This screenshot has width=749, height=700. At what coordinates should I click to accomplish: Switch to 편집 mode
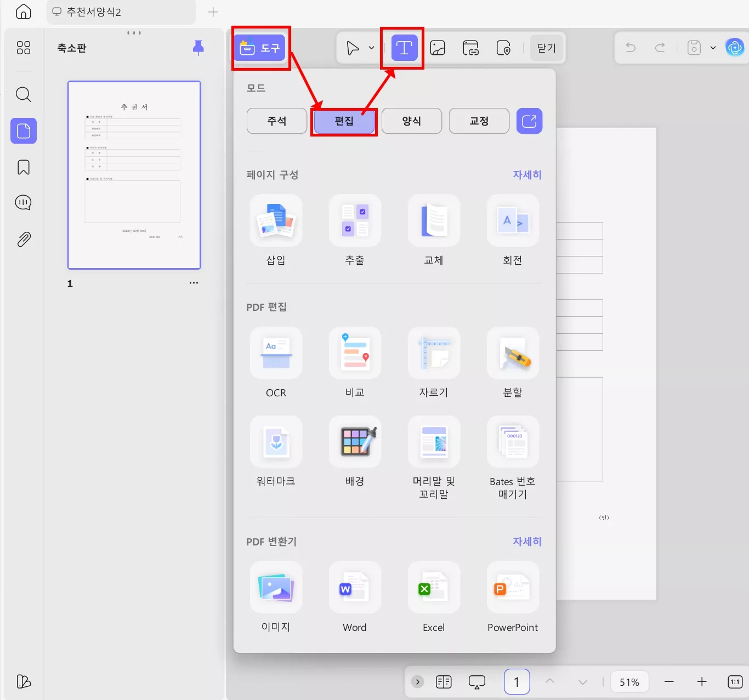coord(344,121)
